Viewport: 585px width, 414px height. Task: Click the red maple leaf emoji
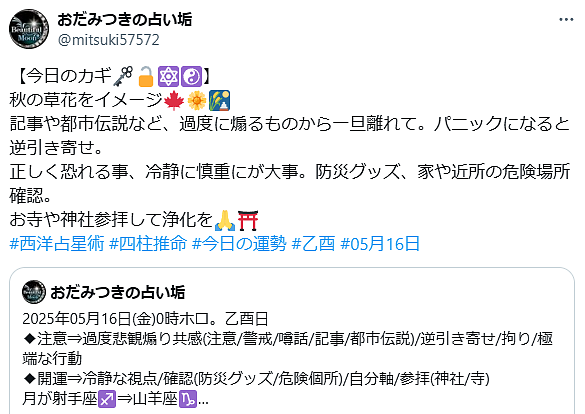[x=174, y=100]
